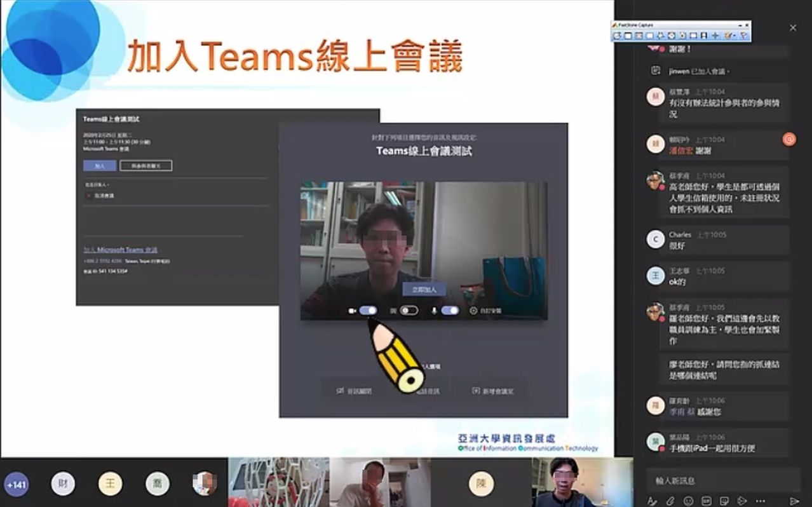Open more compose options ellipsis
This screenshot has height=507, width=812.
click(x=761, y=501)
